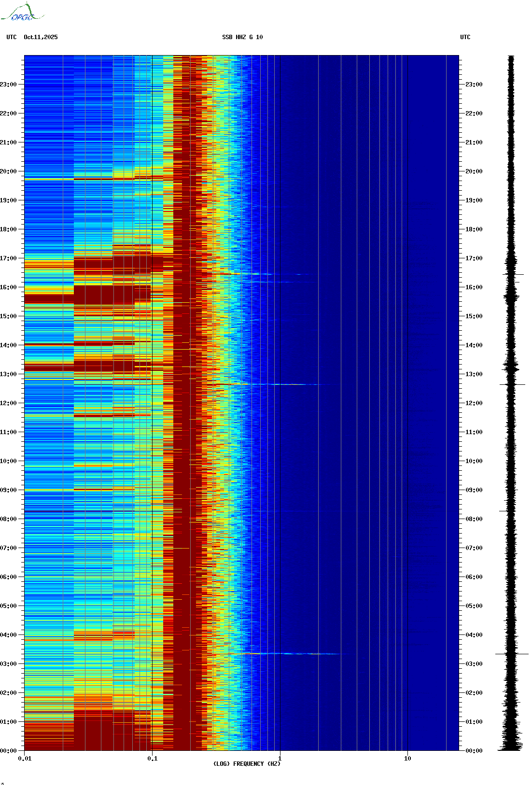Select the SSB HHZ G 10 station title
Viewport: 532px width, 789px height.
pyautogui.click(x=242, y=37)
